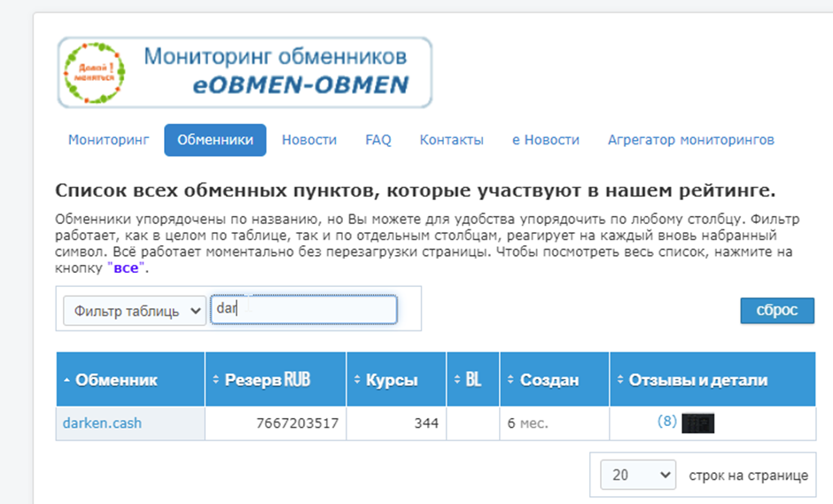Click the dark details icon beside (8)
This screenshot has height=504, width=833.
[697, 423]
